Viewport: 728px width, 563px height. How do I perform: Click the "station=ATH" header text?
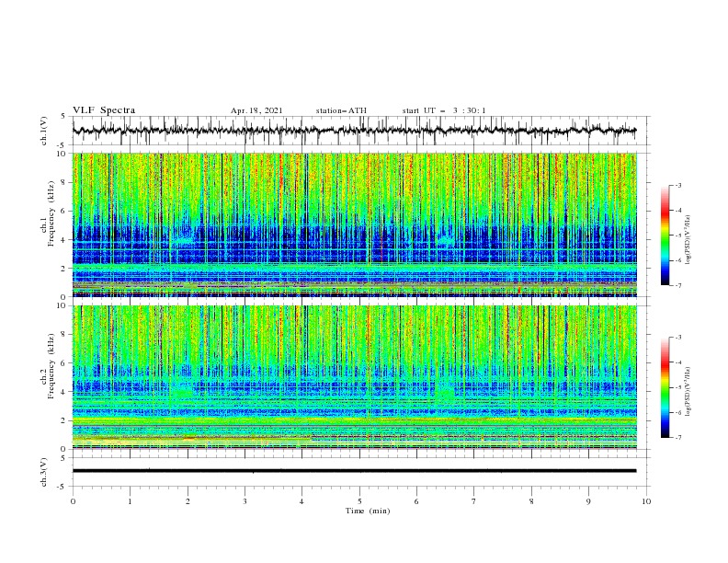341,110
